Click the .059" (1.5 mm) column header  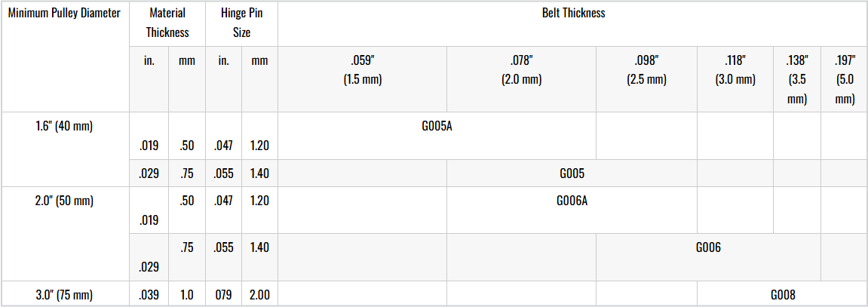coord(362,69)
